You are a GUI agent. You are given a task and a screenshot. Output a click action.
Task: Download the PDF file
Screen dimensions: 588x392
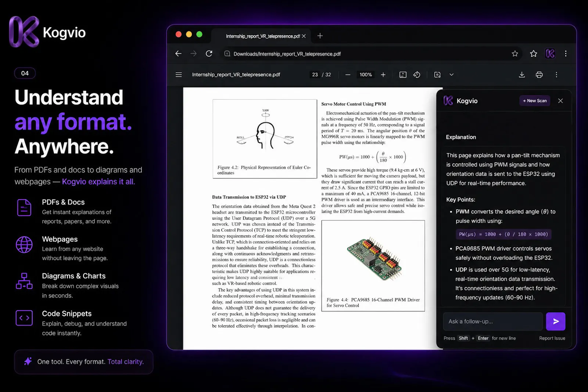click(x=521, y=75)
